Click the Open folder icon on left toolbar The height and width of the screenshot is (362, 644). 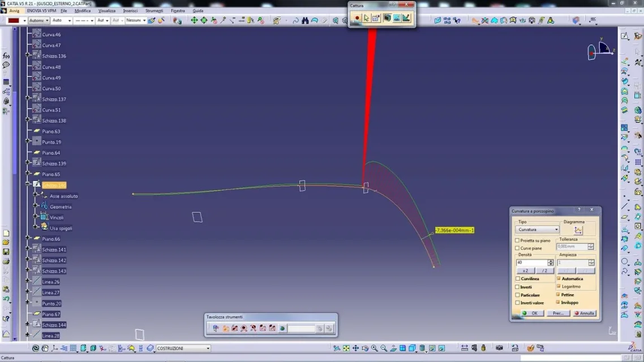click(x=6, y=243)
